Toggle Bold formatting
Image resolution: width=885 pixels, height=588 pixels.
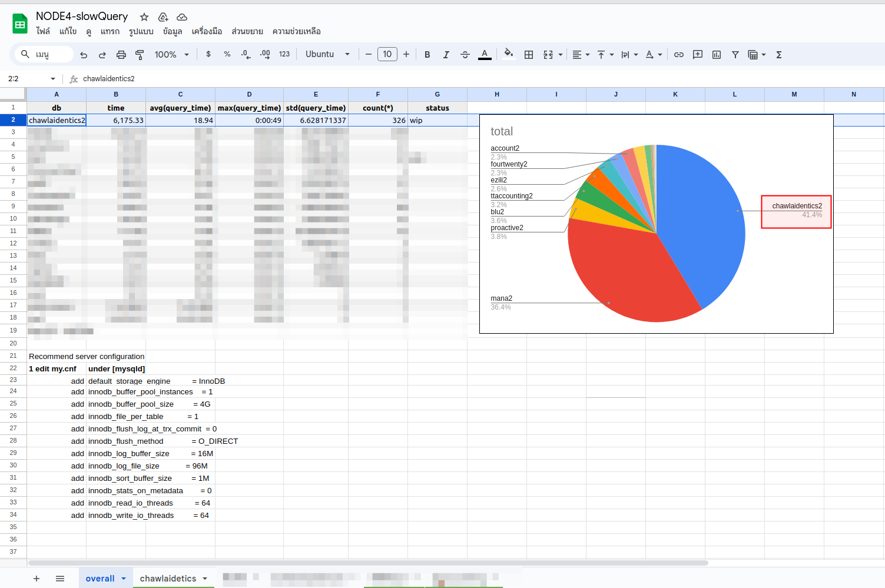pyautogui.click(x=427, y=55)
